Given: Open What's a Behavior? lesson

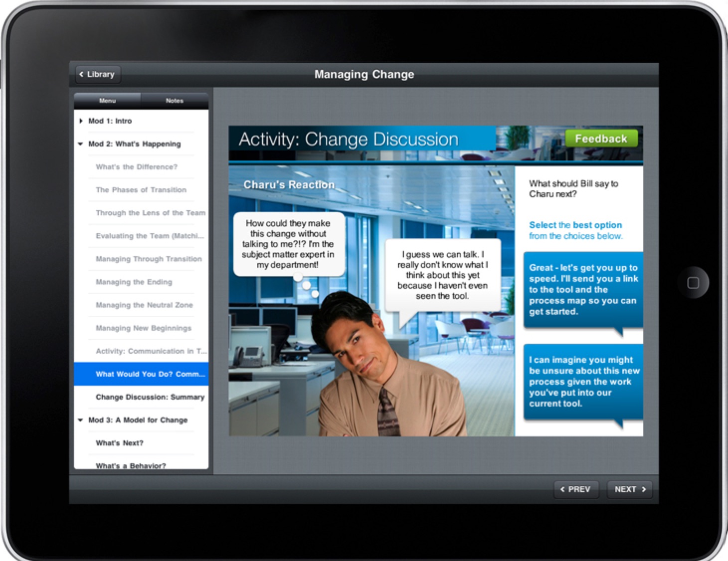Looking at the screenshot, I should 141,463.
